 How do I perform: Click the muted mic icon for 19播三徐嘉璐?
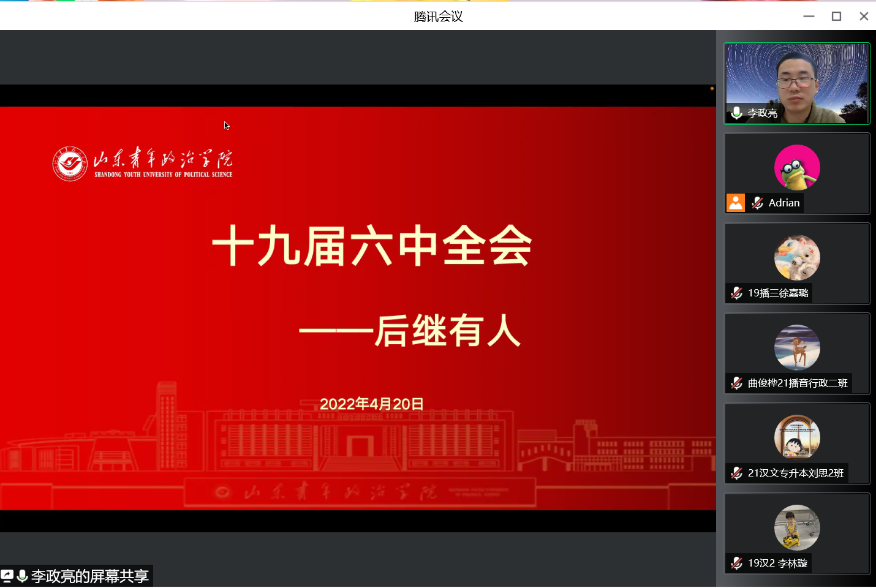point(737,293)
